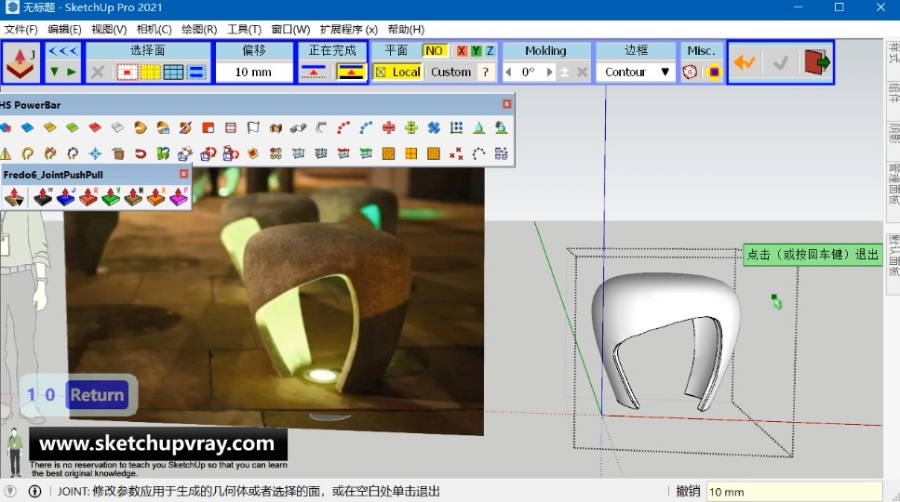Click the dotted circle arc icon in HS PowerBar
Screen dimensions: 900x502
tap(479, 153)
